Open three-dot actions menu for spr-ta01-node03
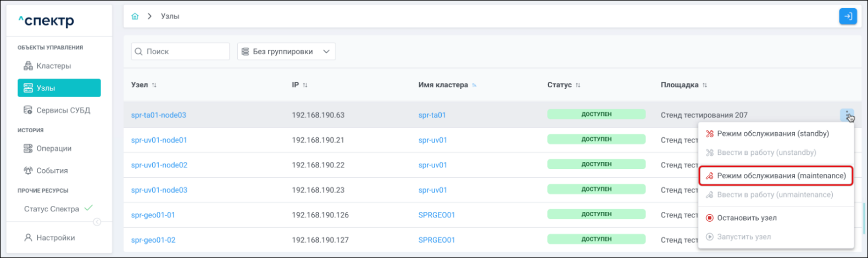This screenshot has height=258, width=868. [847, 115]
